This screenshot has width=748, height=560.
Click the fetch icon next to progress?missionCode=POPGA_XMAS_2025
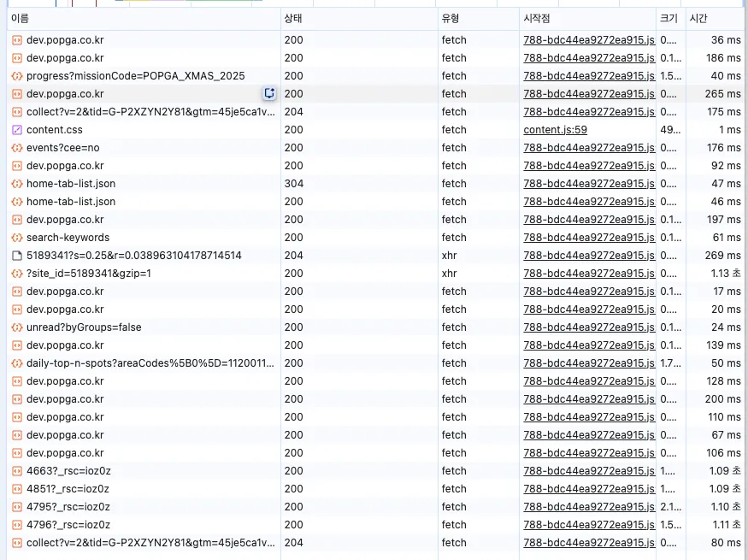click(17, 76)
